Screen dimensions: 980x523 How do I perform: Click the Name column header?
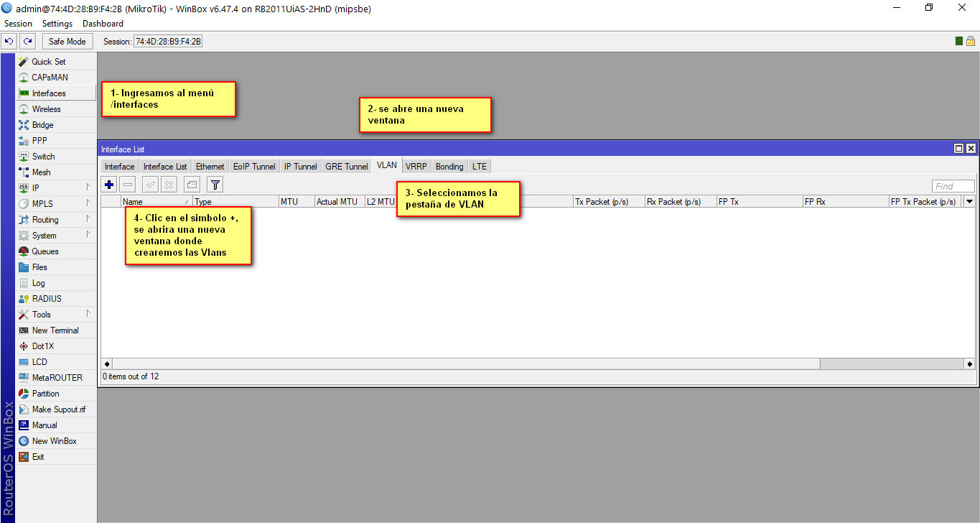pyautogui.click(x=152, y=202)
